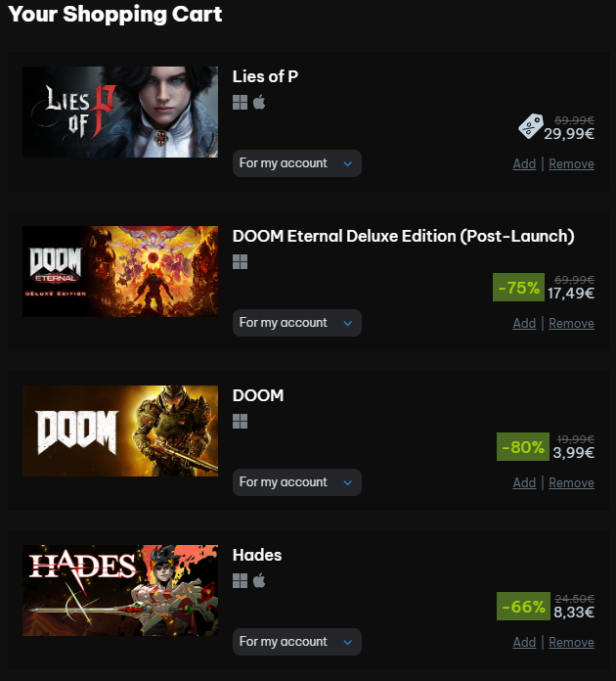The height and width of the screenshot is (681, 616).
Task: Click the DOOM Eternal Deluxe Edition title
Action: click(x=403, y=236)
